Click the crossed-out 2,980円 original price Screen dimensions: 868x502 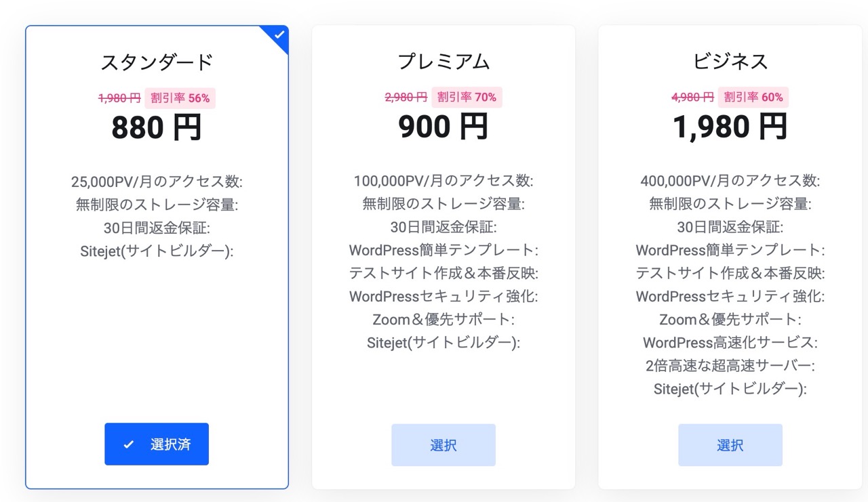tap(406, 98)
